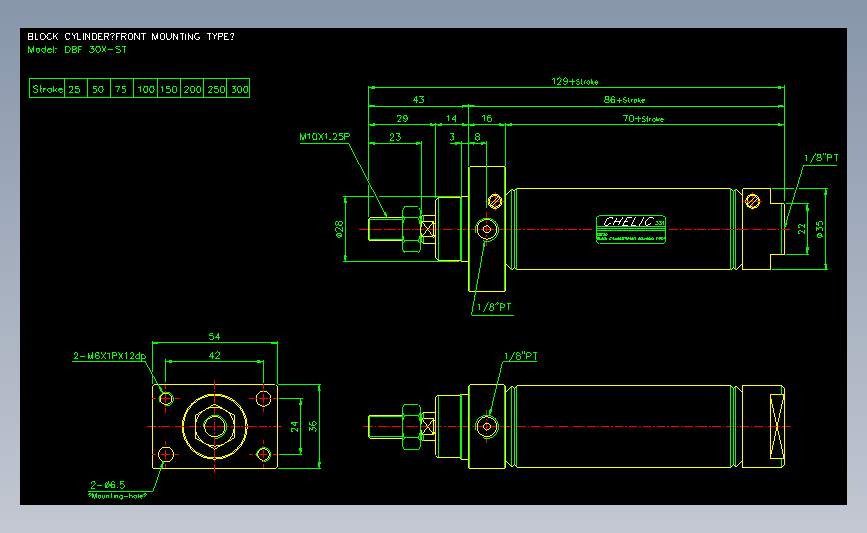Viewport: 867px width, 533px height.
Task: Click the 'M10X1.25P' thread callout
Action: (x=325, y=137)
